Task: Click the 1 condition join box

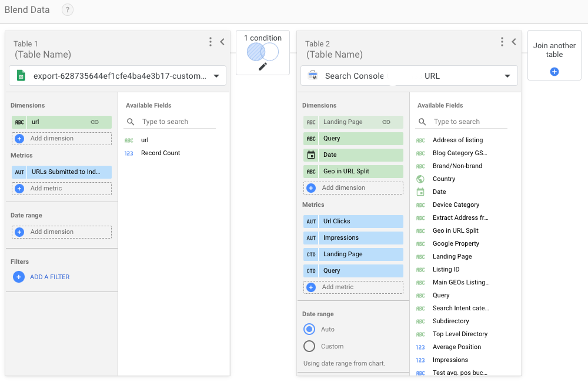Action: [262, 52]
